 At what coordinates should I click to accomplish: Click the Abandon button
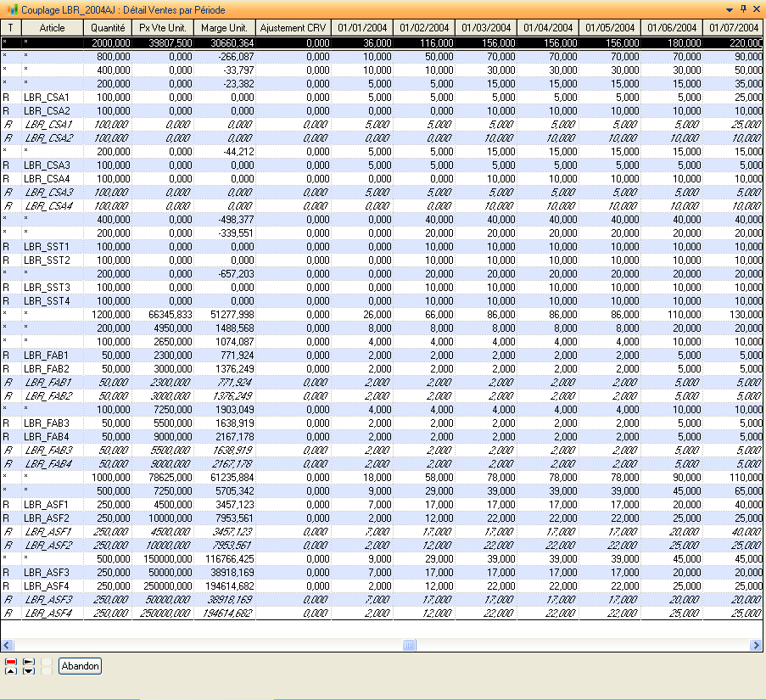pyautogui.click(x=81, y=666)
